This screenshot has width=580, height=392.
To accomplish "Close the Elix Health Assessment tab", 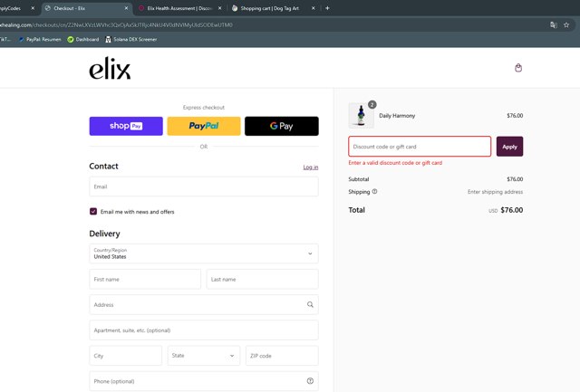I will pyautogui.click(x=219, y=8).
